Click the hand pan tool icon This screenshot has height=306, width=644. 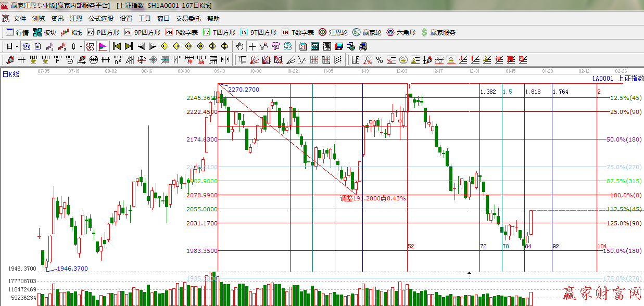[x=239, y=46]
